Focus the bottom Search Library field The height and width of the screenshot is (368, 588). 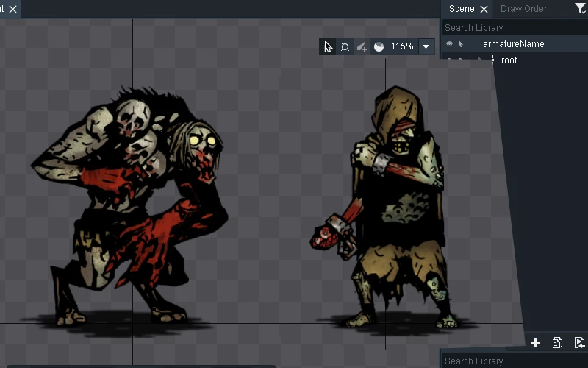click(x=515, y=361)
